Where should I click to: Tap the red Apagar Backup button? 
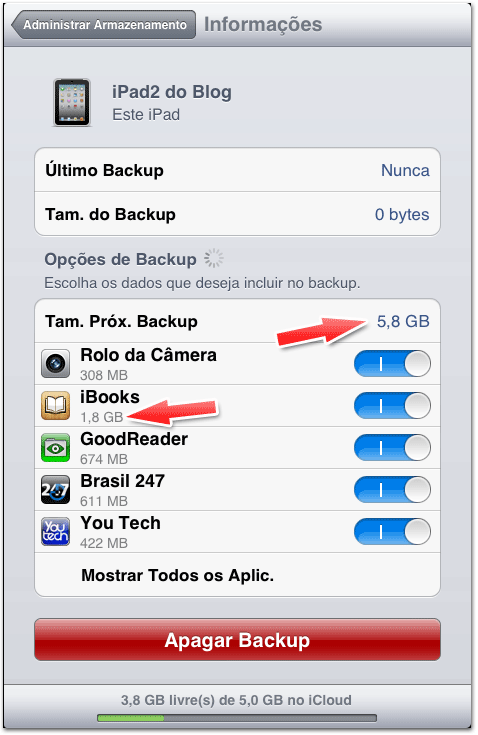click(x=237, y=640)
